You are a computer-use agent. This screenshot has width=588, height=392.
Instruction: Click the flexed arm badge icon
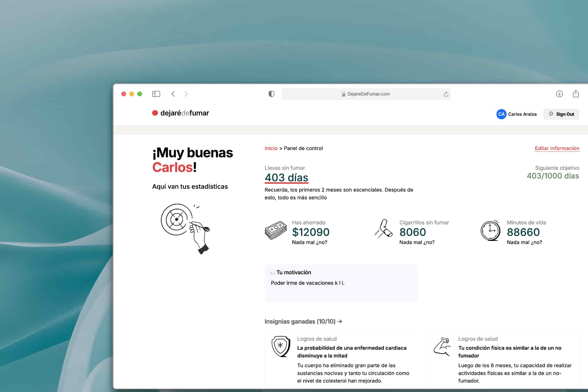pyautogui.click(x=442, y=346)
